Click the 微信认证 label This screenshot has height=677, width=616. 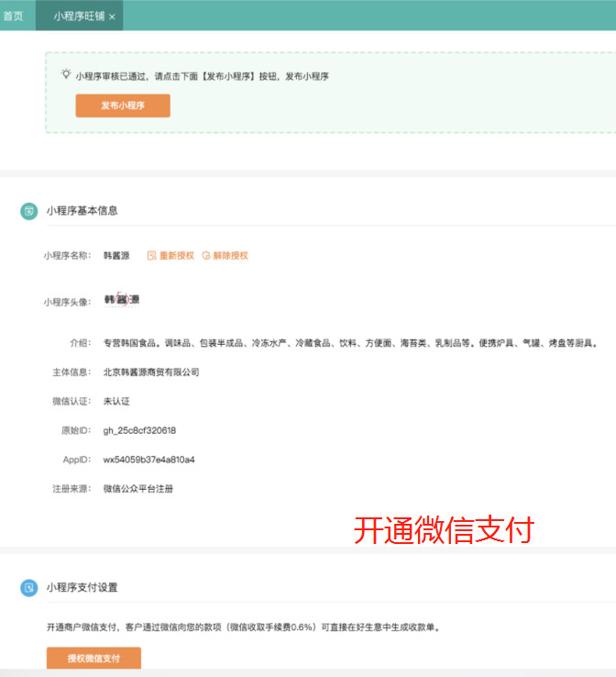pos(71,401)
